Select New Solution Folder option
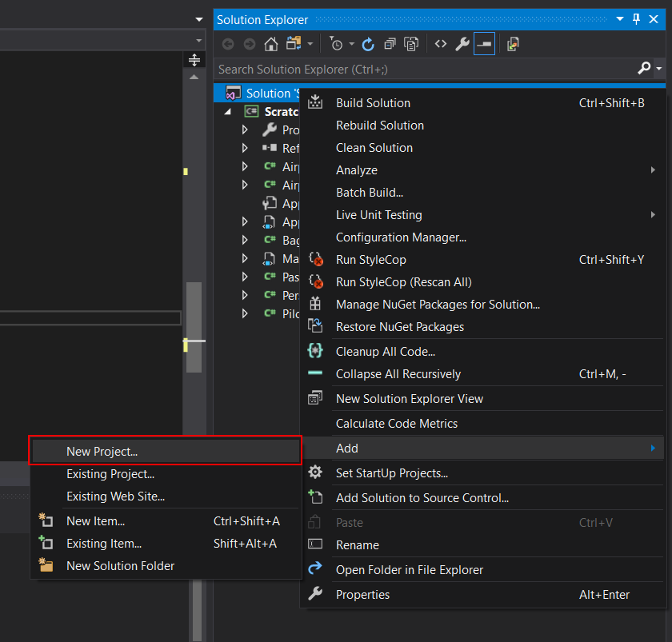The width and height of the screenshot is (672, 642). tap(166, 566)
